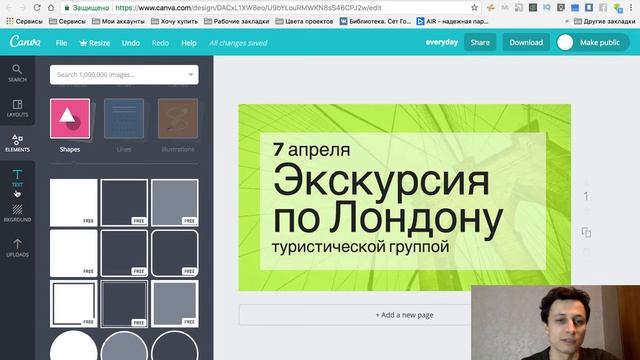Open the 'Хочу купить' bookmarks folder
This screenshot has width=640, height=360.
tap(174, 21)
